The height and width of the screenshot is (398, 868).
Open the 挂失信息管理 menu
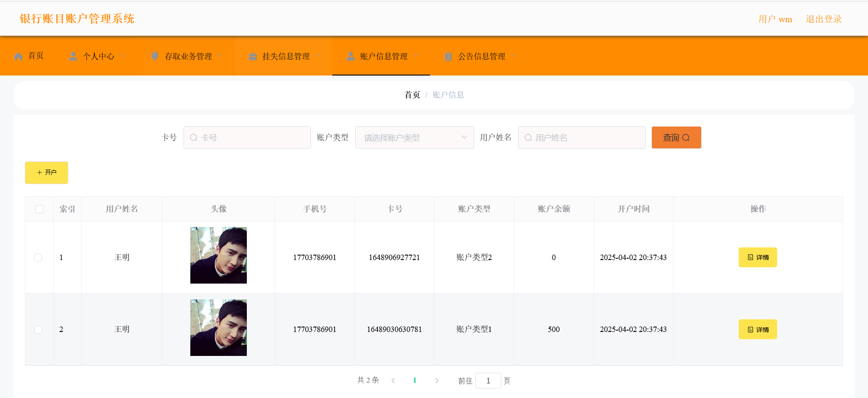(x=286, y=57)
